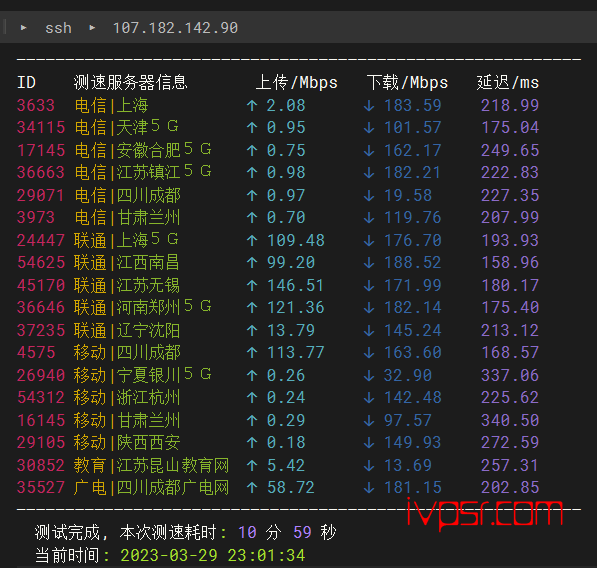Click the ssh breadcrumb label
The height and width of the screenshot is (568, 597).
click(x=58, y=28)
